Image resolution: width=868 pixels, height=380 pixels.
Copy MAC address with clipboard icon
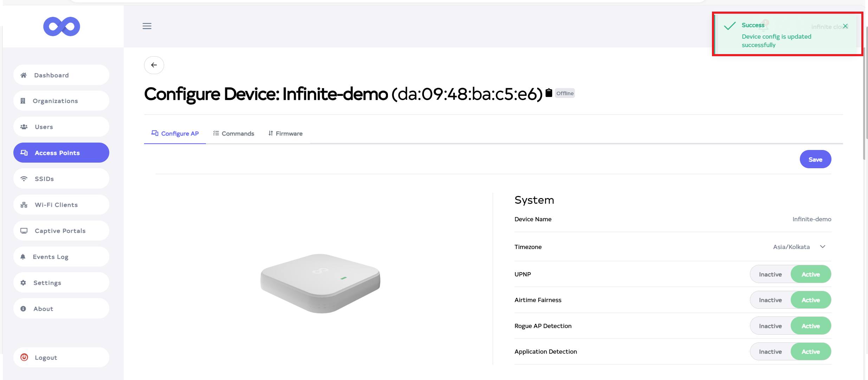tap(549, 93)
